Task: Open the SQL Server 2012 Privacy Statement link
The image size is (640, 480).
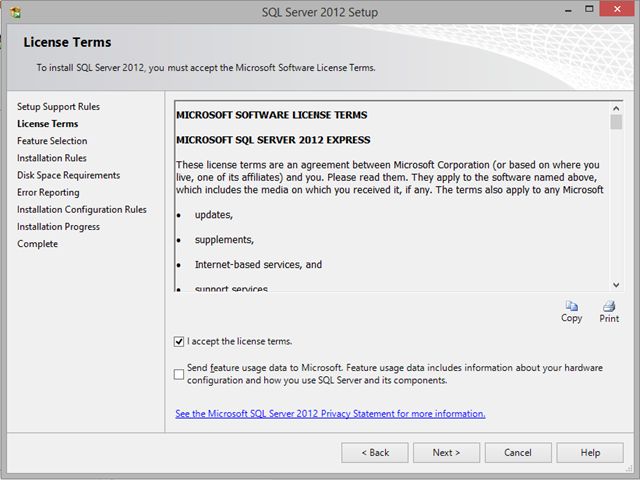Action: click(x=330, y=413)
